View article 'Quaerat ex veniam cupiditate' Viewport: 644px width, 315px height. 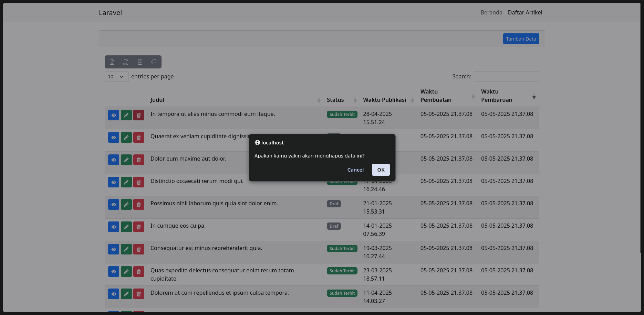pos(114,138)
